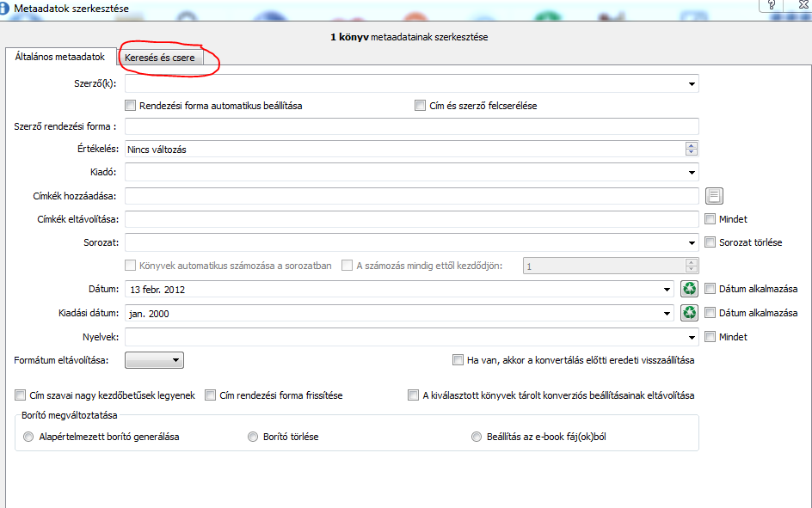Click the help question mark in title bar
Viewport: 812px width, 508px height.
click(771, 5)
